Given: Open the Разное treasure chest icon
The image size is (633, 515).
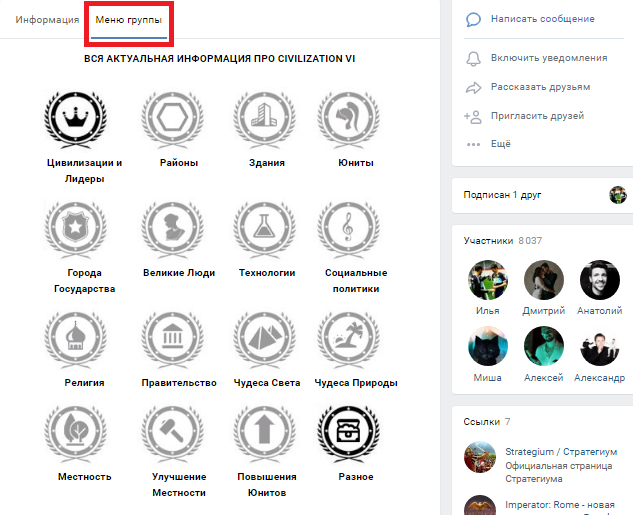Looking at the screenshot, I should [x=348, y=434].
